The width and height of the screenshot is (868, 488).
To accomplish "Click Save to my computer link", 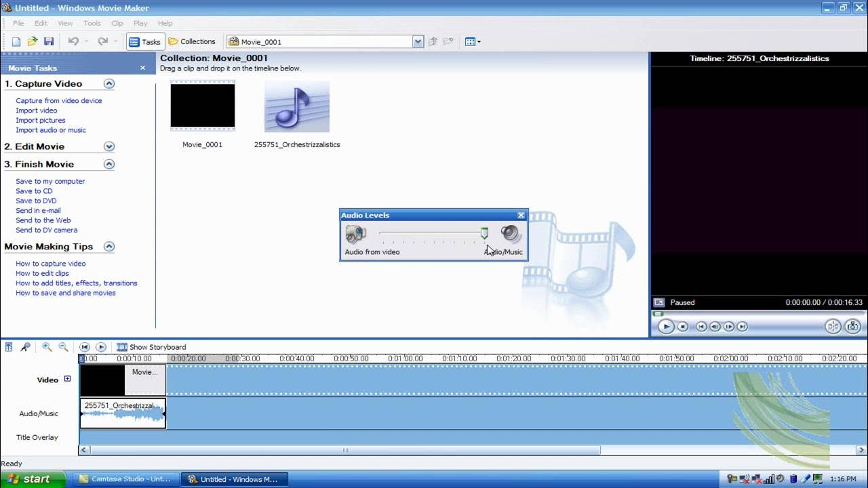I will (50, 181).
